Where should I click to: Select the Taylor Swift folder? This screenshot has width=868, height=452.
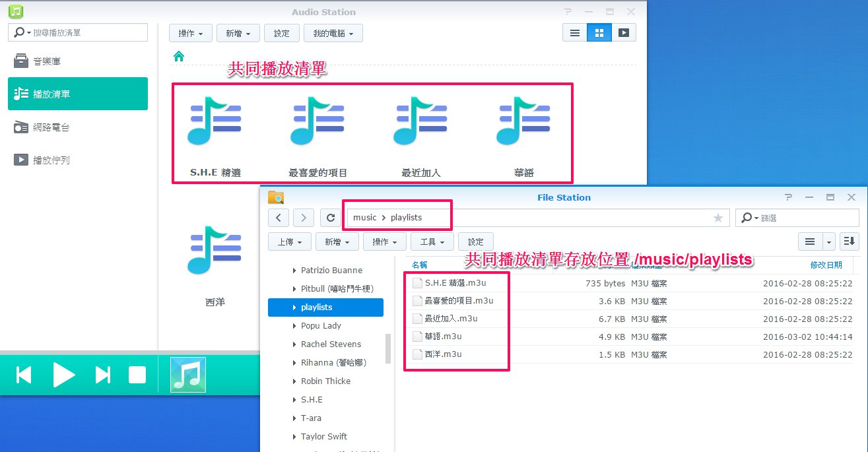point(323,437)
